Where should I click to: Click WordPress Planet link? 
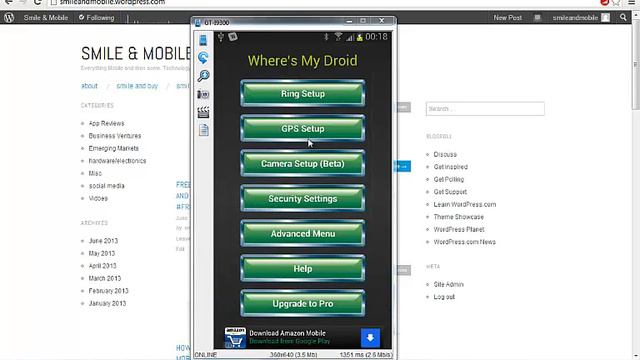click(459, 229)
